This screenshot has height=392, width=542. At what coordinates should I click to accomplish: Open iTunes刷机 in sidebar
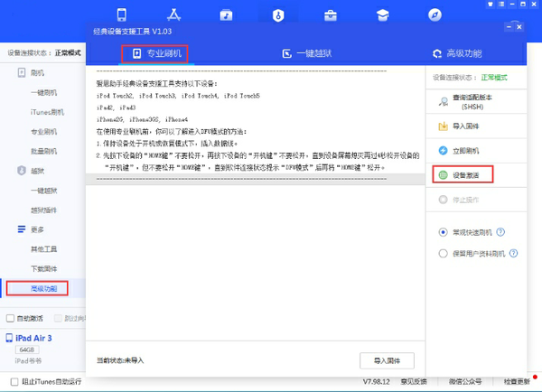[x=47, y=112]
